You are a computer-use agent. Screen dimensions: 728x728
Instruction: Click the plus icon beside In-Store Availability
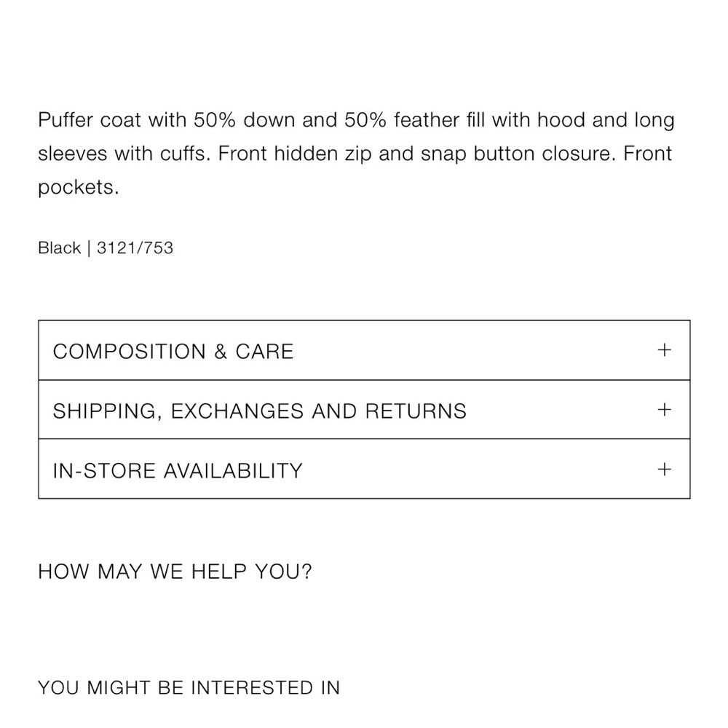(x=665, y=470)
